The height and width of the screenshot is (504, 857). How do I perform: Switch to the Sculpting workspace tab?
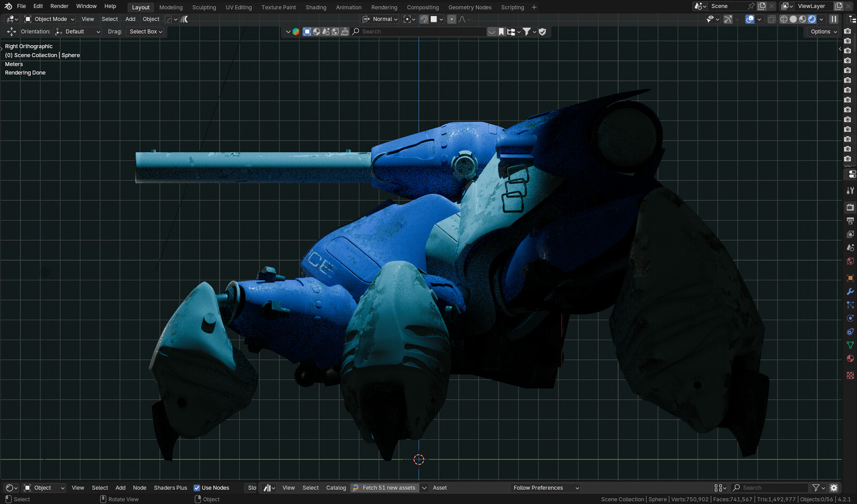[204, 7]
